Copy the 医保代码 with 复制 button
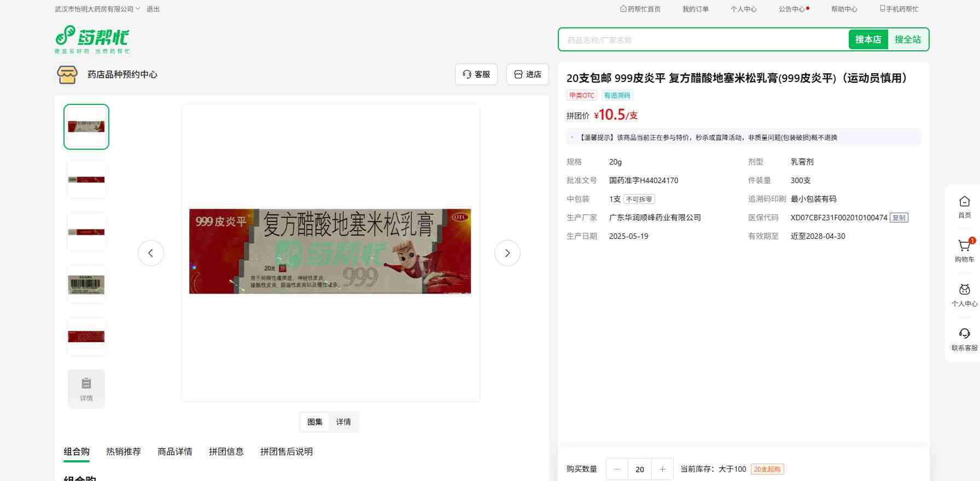The width and height of the screenshot is (980, 481). pyautogui.click(x=899, y=218)
